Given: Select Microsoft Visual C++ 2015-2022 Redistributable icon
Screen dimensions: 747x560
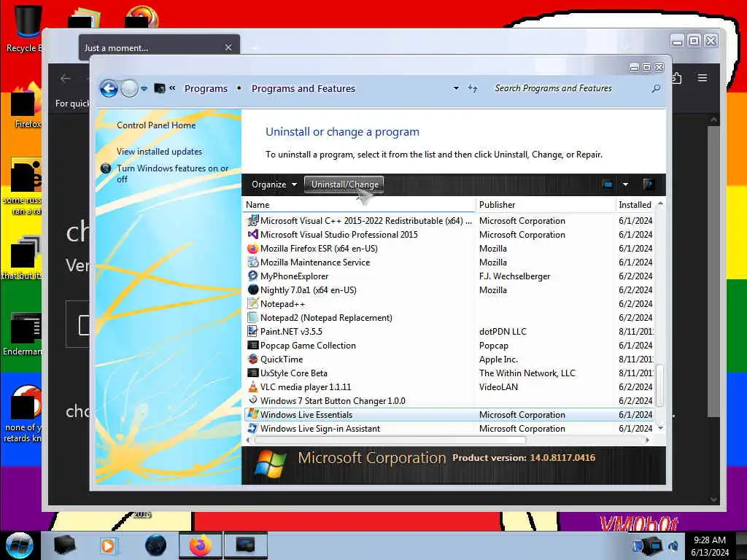Looking at the screenshot, I should 252,220.
